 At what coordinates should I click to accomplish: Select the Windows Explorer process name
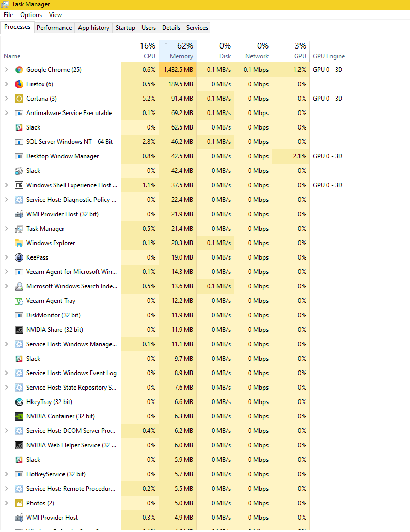pyautogui.click(x=51, y=243)
